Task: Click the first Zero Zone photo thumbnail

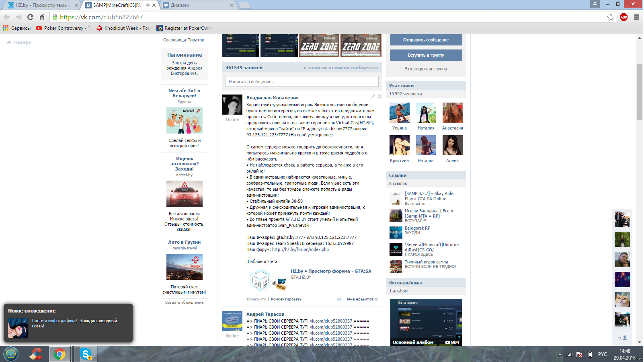Action: click(x=319, y=45)
